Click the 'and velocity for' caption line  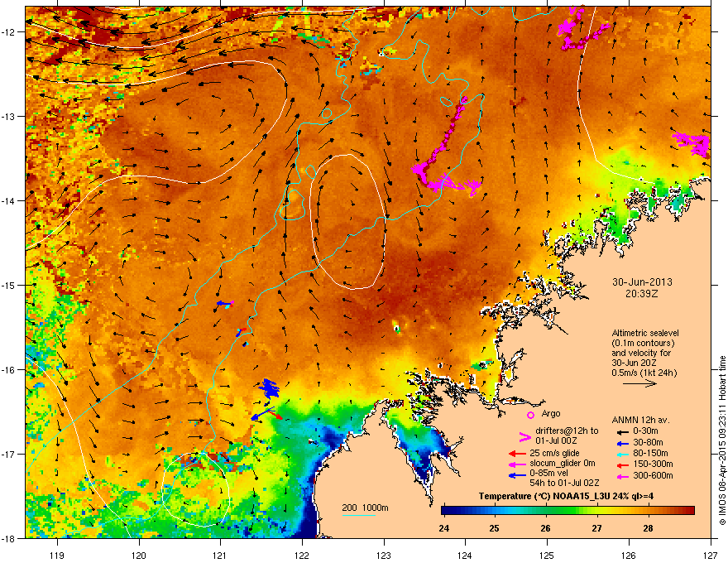[x=640, y=353]
